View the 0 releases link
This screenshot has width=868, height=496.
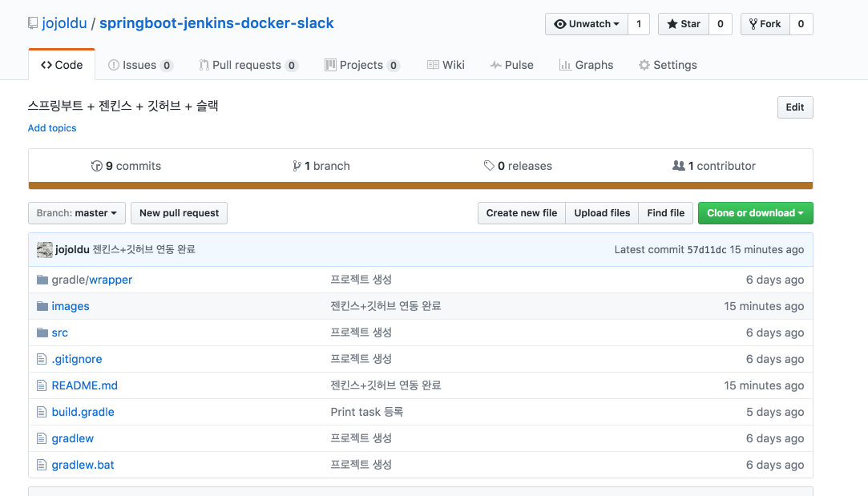tap(518, 166)
